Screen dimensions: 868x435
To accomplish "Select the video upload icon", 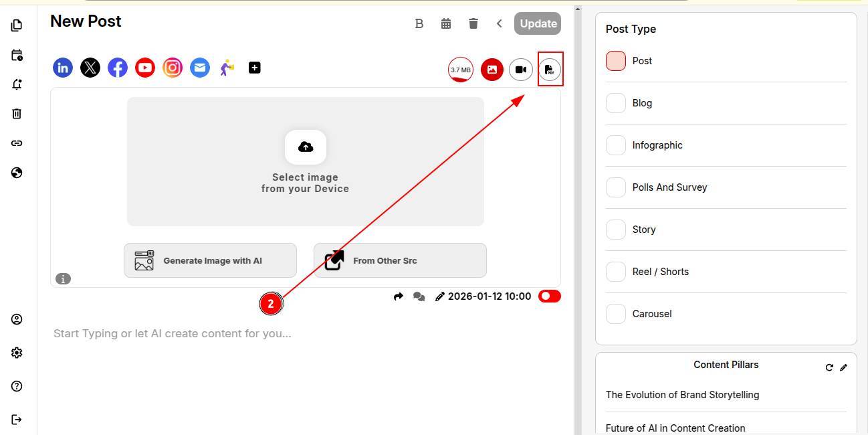I will (x=520, y=70).
